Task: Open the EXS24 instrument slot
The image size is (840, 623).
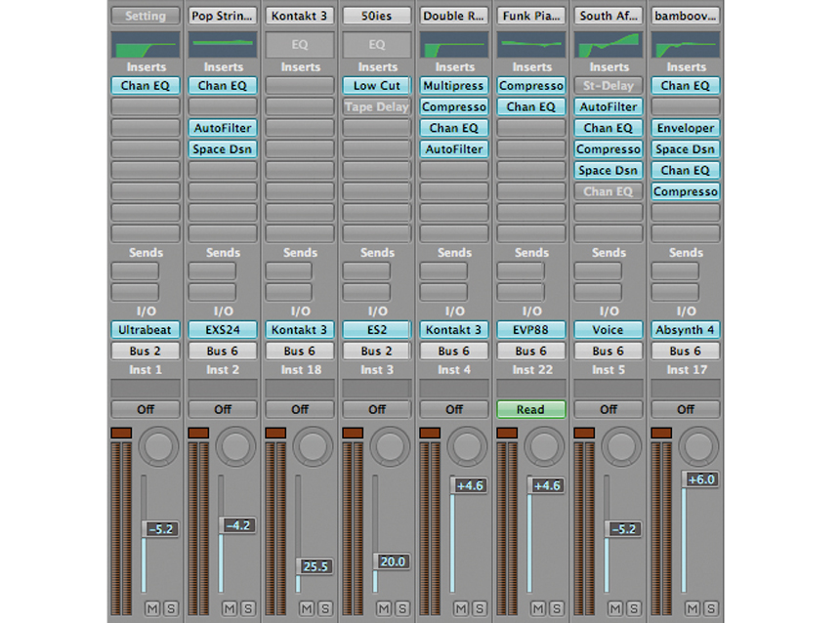Action: [x=223, y=329]
